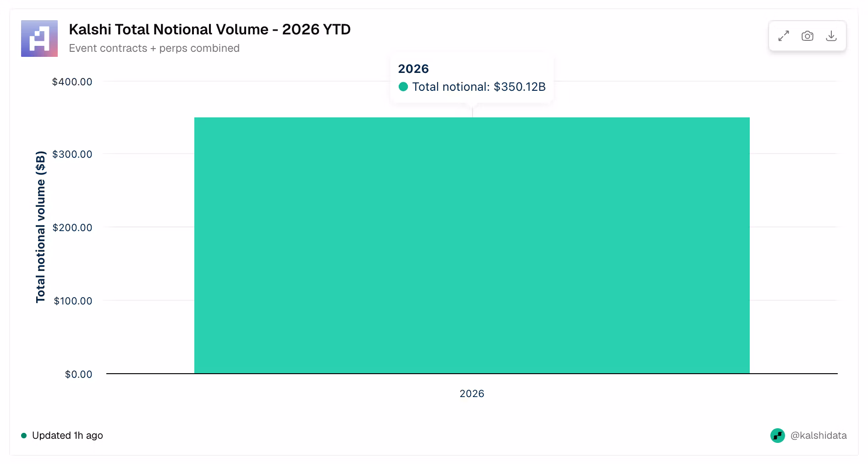Download the chart data
The image size is (868, 464).
831,36
